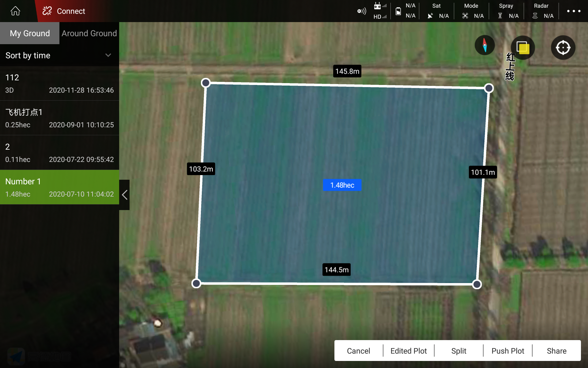Screen dimensions: 588x368
Task: Click the Push Plot button
Action: [x=507, y=351]
